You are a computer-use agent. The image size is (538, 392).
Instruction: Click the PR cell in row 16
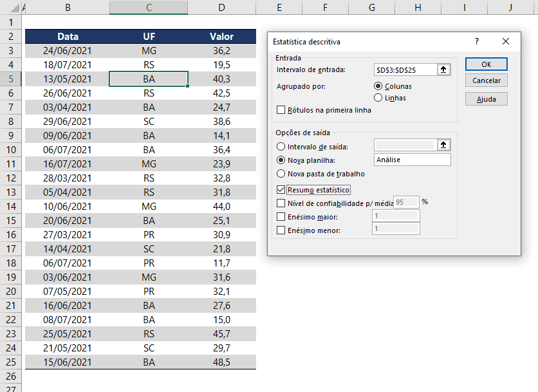pos(149,235)
